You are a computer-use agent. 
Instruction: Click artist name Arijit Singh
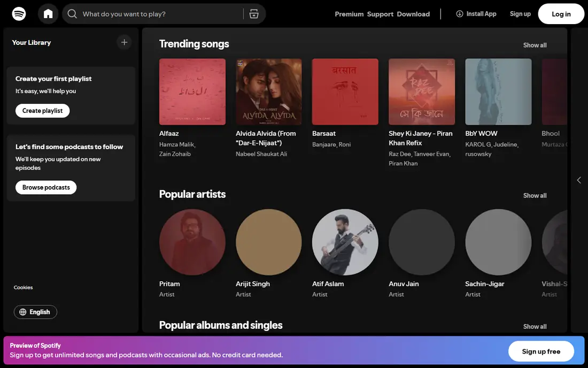click(x=253, y=284)
